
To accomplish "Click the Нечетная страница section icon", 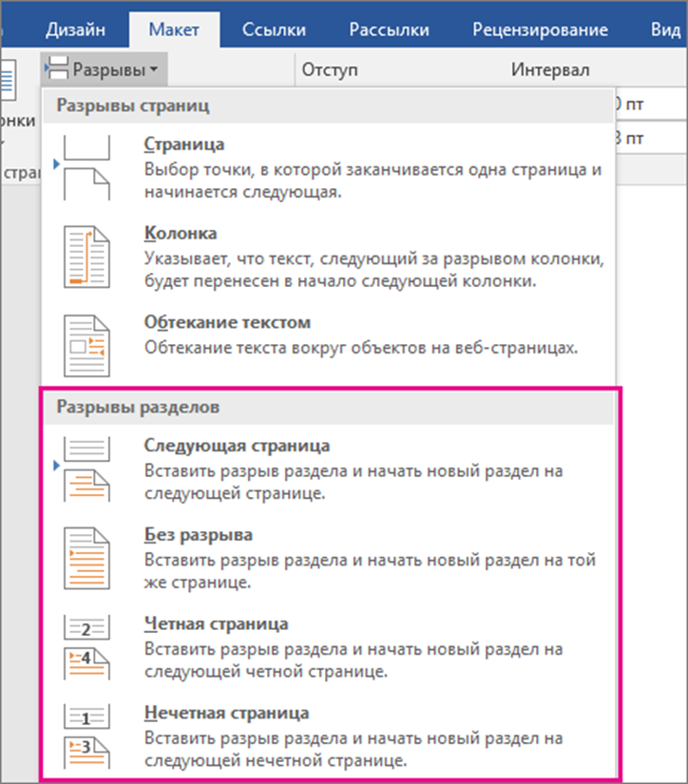I will [86, 736].
